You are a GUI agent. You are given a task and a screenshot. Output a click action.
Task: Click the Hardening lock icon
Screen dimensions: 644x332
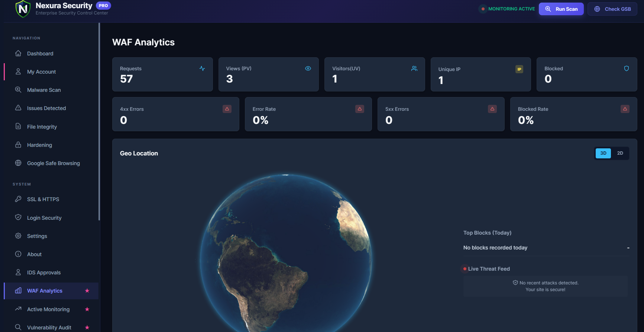point(18,145)
